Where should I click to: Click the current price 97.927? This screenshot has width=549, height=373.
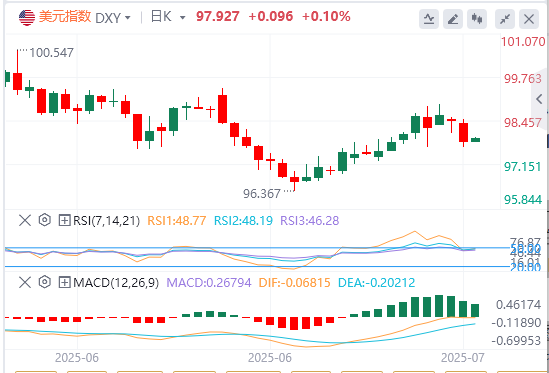point(218,16)
